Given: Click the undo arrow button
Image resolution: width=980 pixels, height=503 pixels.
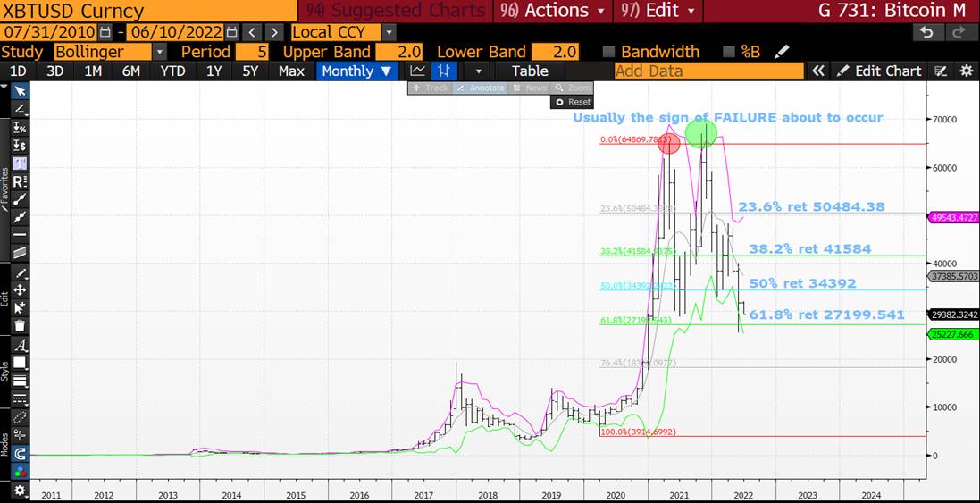Looking at the screenshot, I should click(x=927, y=32).
